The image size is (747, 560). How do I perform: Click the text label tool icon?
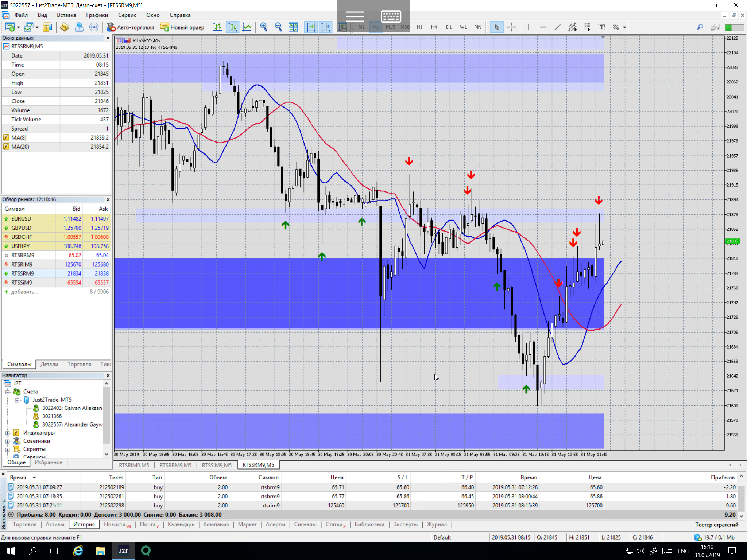[601, 27]
